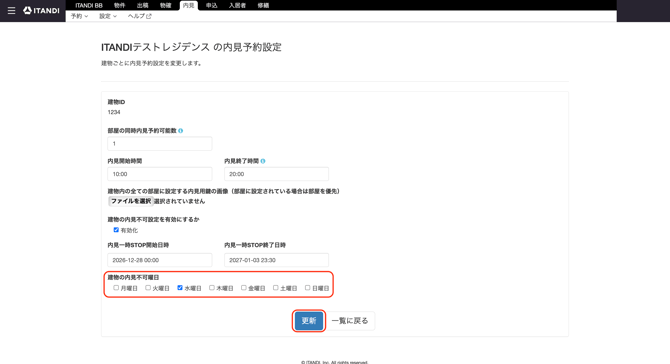Check the 土曜日 checkbox
This screenshot has width=670, height=364.
tap(276, 288)
